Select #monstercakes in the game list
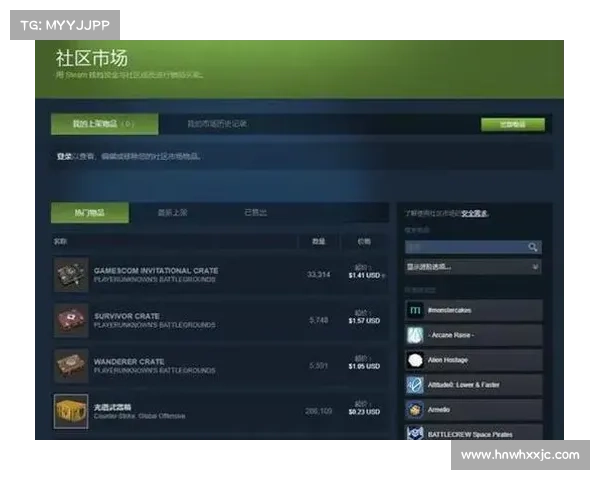Viewport: 600px width, 480px height. [473, 310]
